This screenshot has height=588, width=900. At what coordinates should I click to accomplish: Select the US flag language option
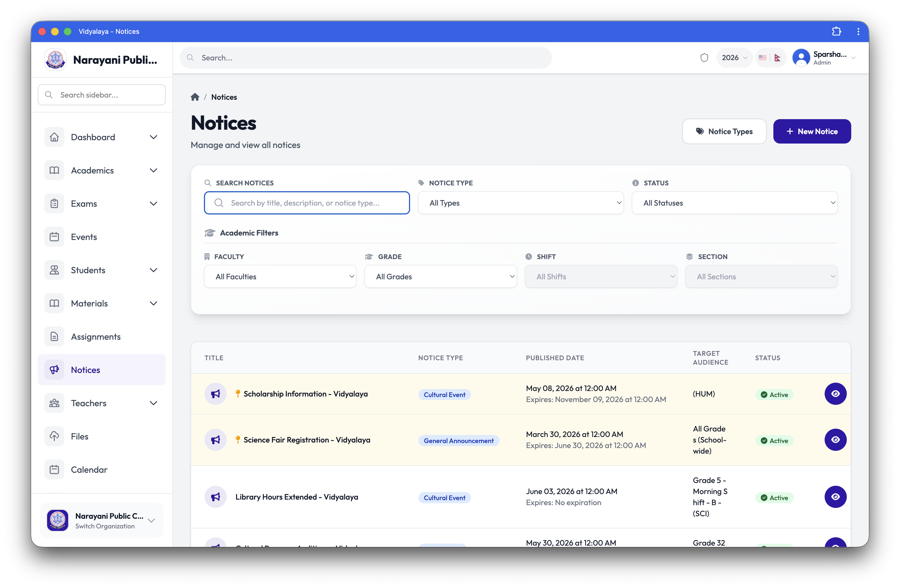tap(762, 58)
